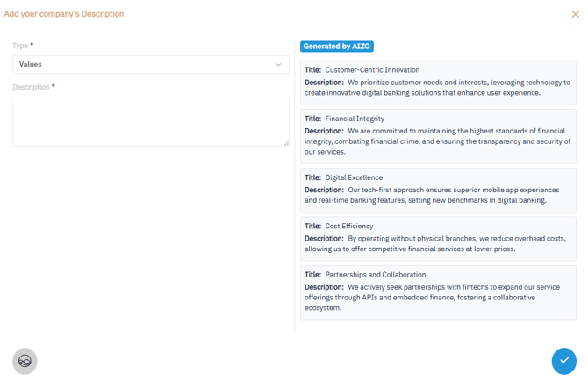Click the Generated by AIZO badge
This screenshot has width=588, height=382.
click(x=337, y=47)
